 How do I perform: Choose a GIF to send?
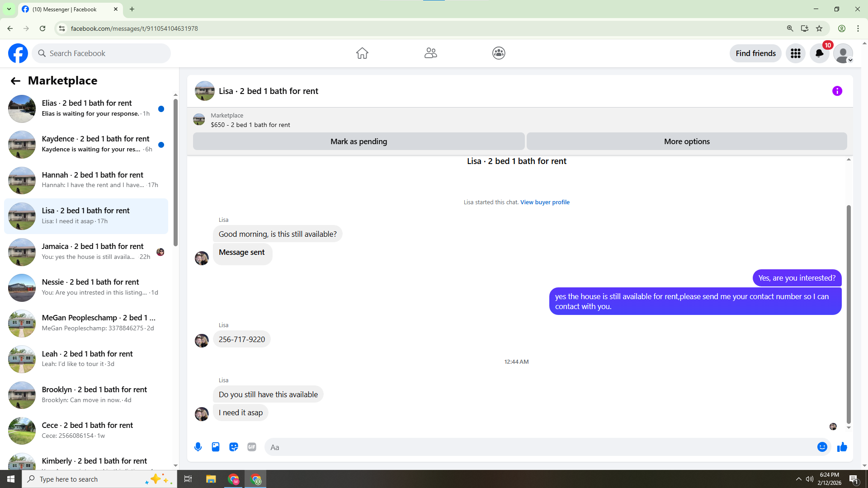pyautogui.click(x=252, y=447)
